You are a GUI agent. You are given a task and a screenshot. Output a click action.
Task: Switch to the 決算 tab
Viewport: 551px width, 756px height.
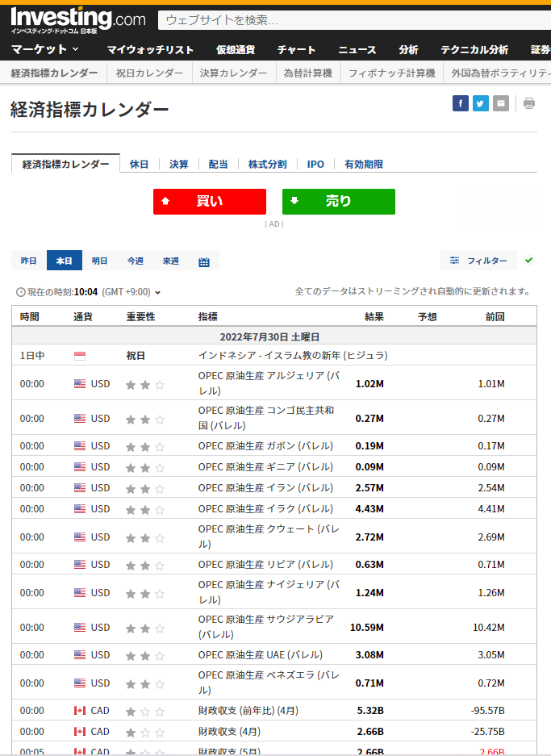click(179, 165)
